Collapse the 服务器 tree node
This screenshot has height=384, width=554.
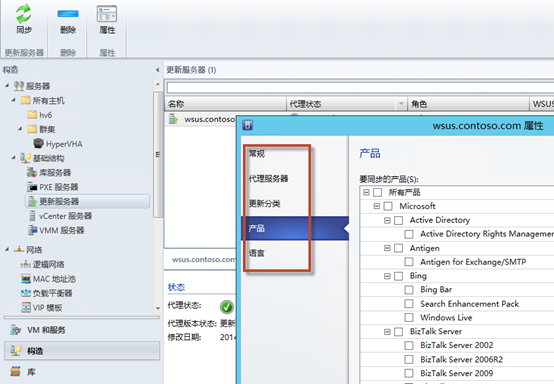tap(7, 85)
